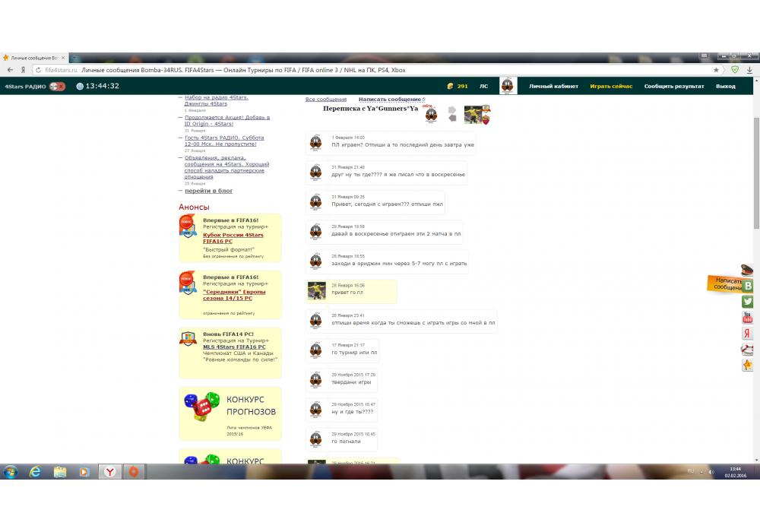Click the new badge icon on Середняки Европы card
Screen dimensions: 760x532
188,283
